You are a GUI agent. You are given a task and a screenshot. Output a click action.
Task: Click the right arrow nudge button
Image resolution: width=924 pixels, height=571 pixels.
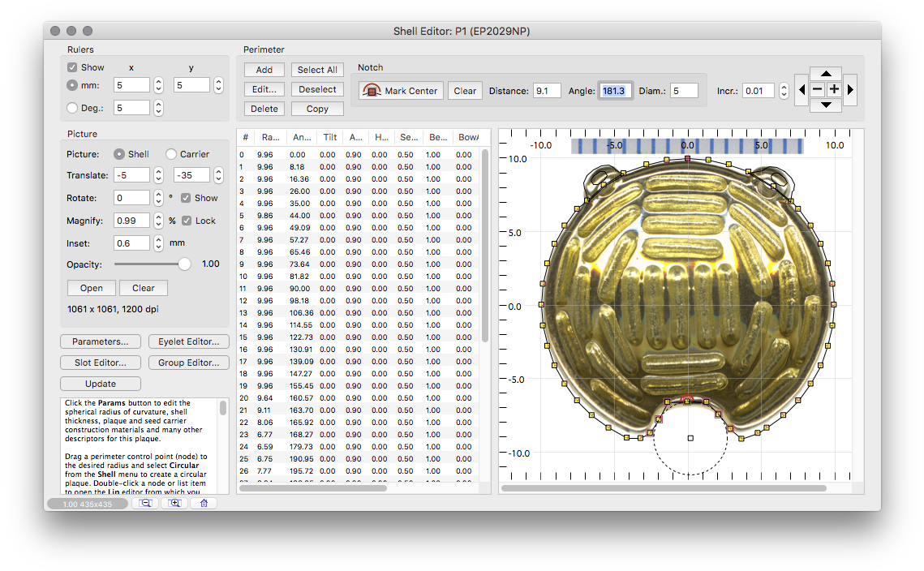[x=849, y=89]
